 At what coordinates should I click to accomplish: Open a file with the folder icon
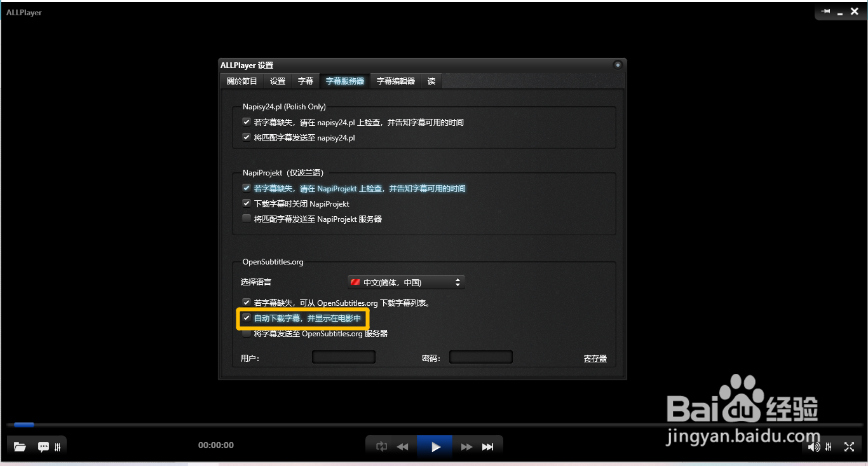tap(20, 447)
